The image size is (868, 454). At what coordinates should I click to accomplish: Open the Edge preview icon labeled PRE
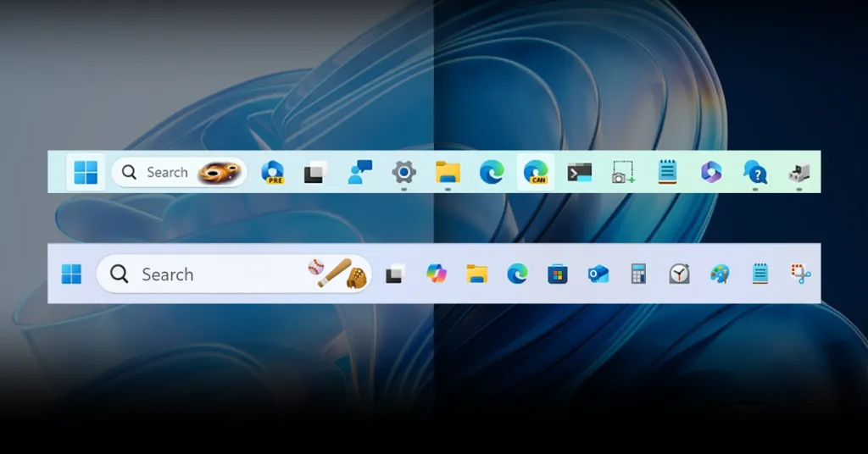272,172
